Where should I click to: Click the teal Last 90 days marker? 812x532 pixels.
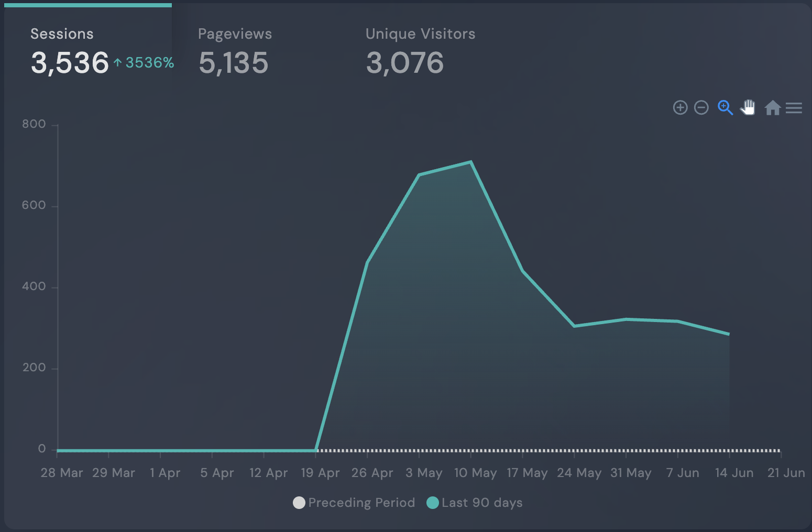point(433,503)
